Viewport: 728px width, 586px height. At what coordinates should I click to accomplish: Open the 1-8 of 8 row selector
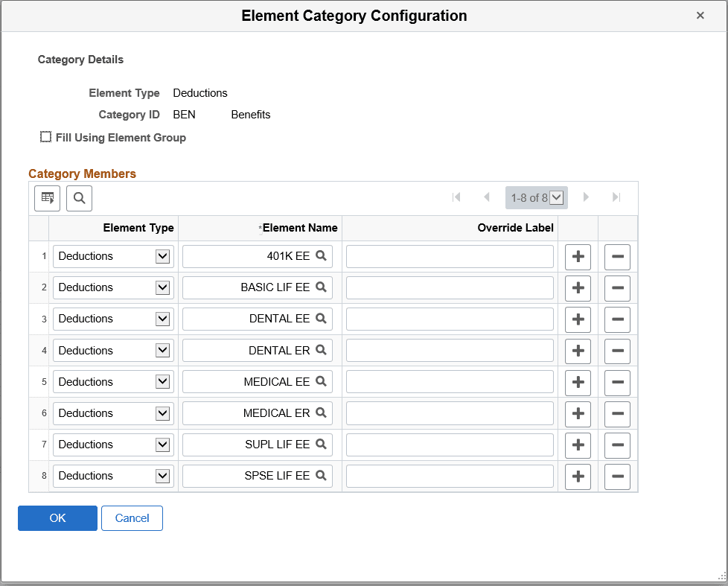pyautogui.click(x=556, y=197)
